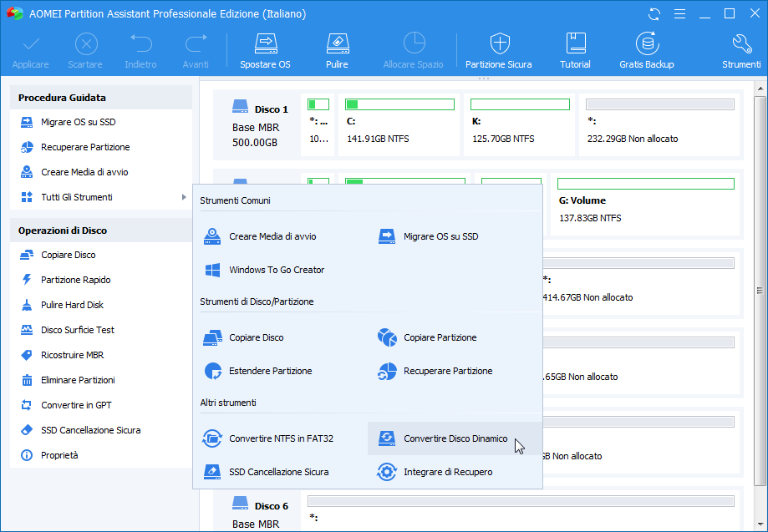The width and height of the screenshot is (768, 532).
Task: Select Recuperare Partizione in sidebar
Action: pos(100,147)
